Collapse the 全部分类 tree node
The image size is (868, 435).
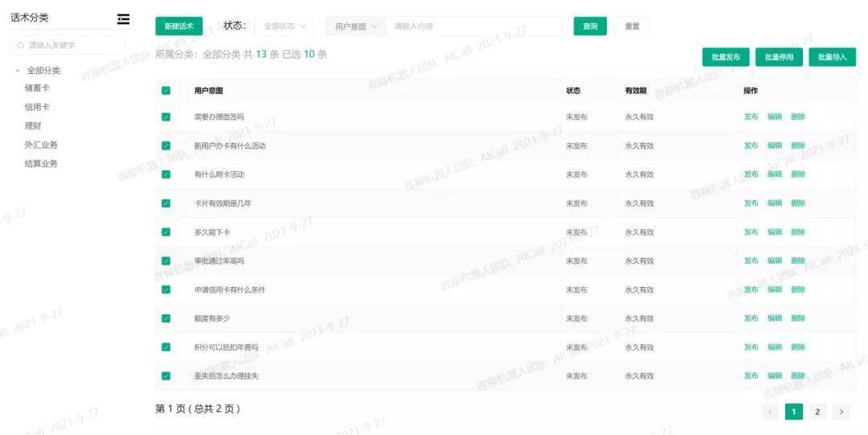(x=18, y=71)
